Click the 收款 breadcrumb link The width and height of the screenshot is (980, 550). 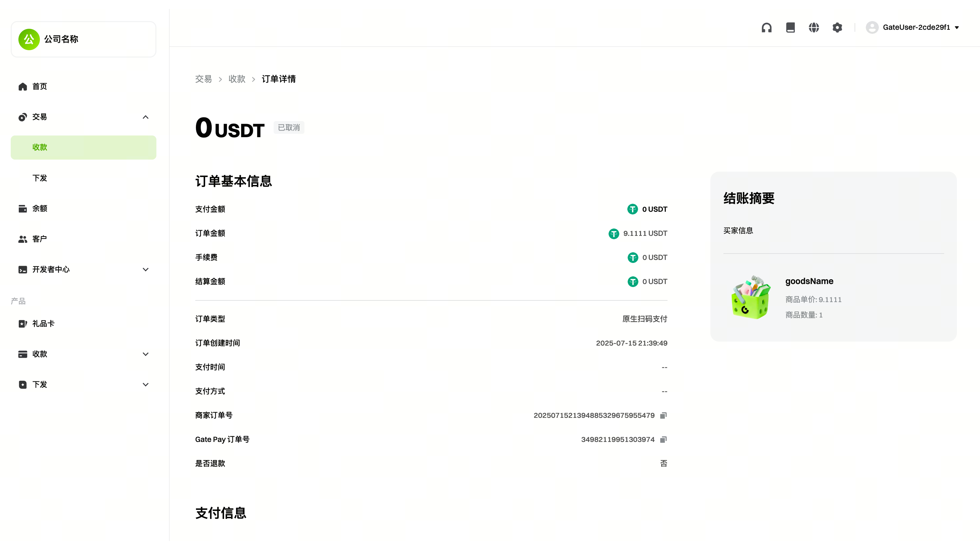(x=237, y=79)
